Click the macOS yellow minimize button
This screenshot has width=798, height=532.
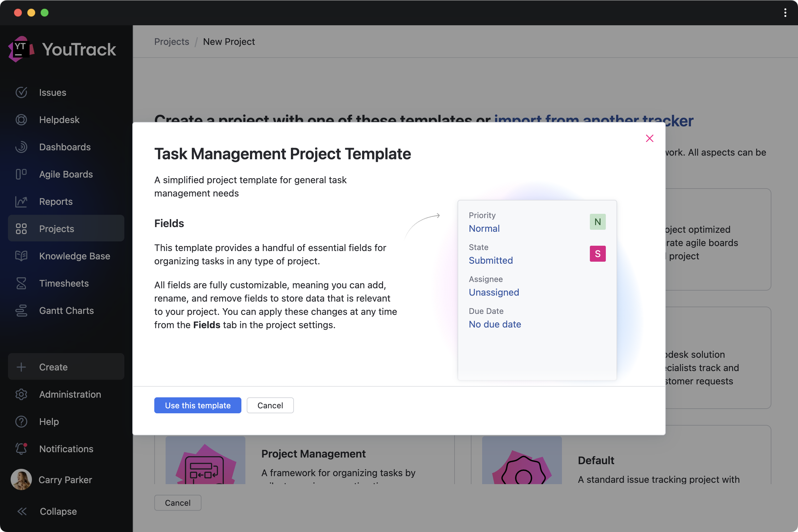coord(31,13)
